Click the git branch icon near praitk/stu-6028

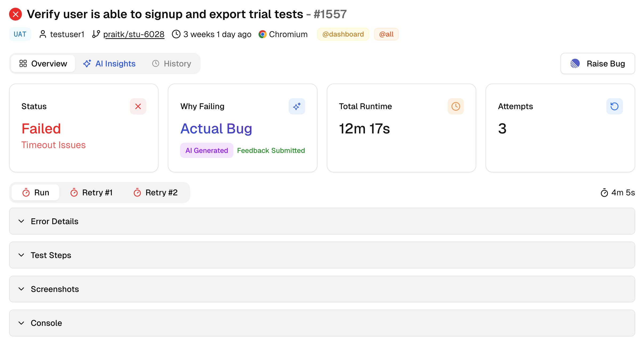96,34
